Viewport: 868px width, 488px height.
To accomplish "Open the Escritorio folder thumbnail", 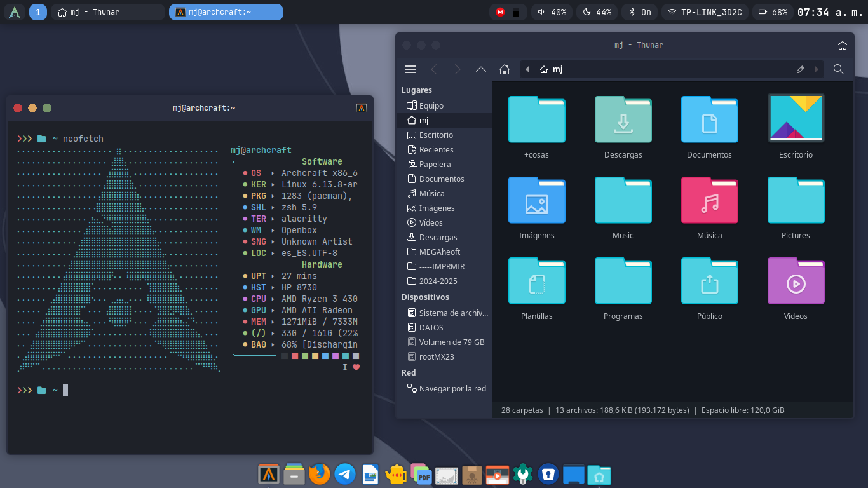I will point(796,118).
